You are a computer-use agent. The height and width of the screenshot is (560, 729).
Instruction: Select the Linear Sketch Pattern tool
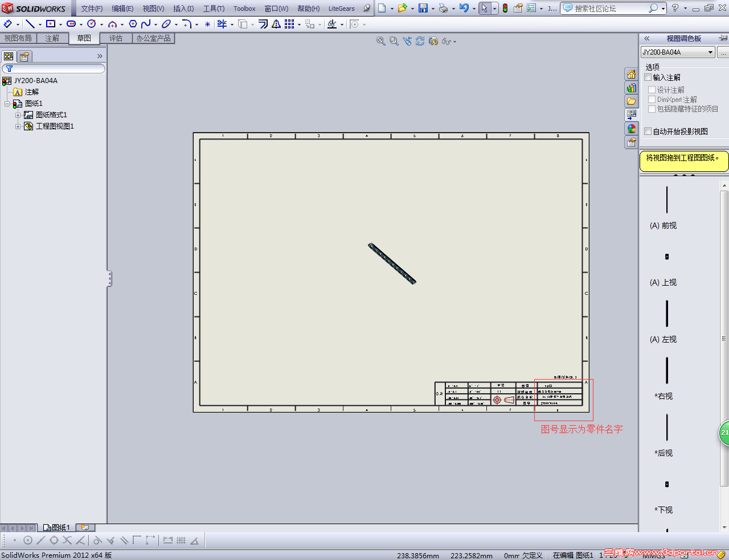(289, 24)
